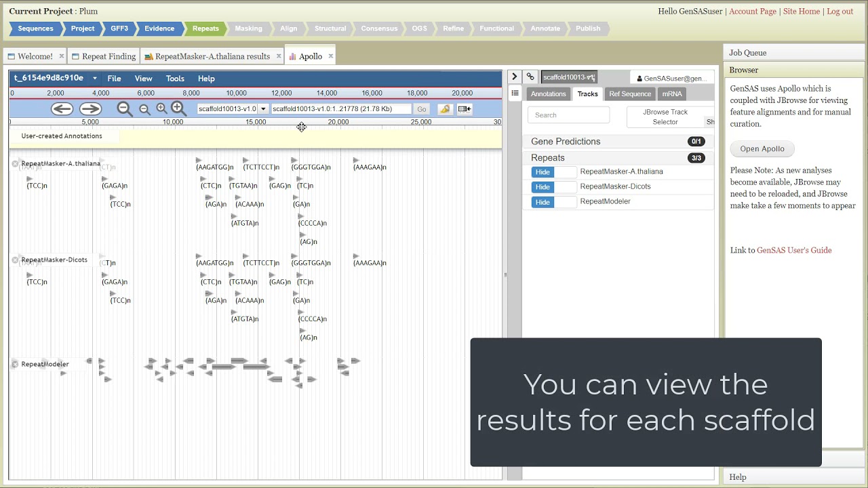Click the chain link icon in the Apollo panel

531,77
